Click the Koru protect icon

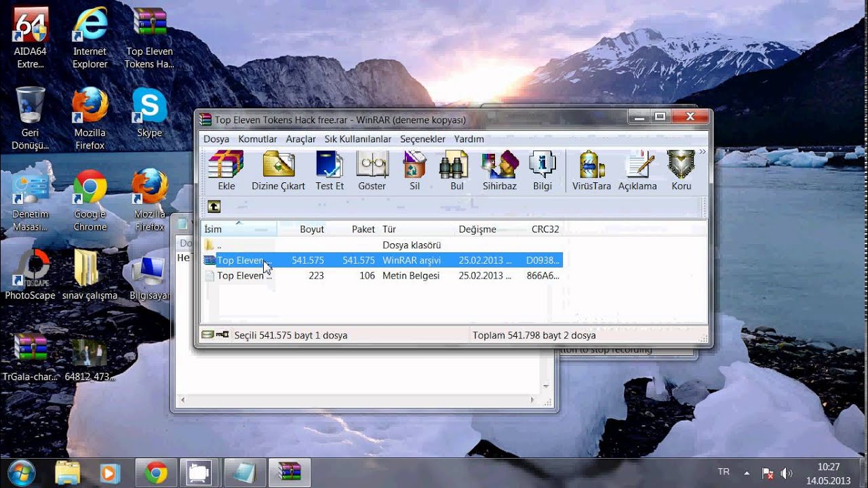click(x=681, y=171)
